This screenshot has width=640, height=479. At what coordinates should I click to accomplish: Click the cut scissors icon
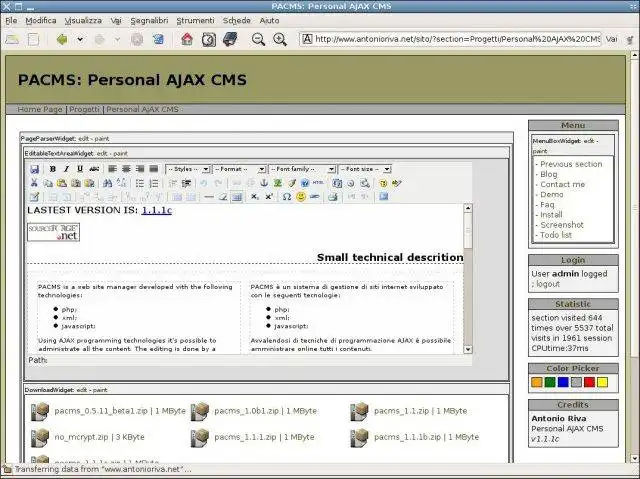coord(34,183)
